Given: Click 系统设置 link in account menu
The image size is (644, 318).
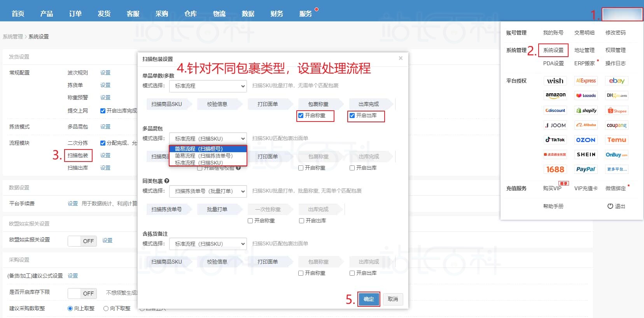Looking at the screenshot, I should coord(553,50).
